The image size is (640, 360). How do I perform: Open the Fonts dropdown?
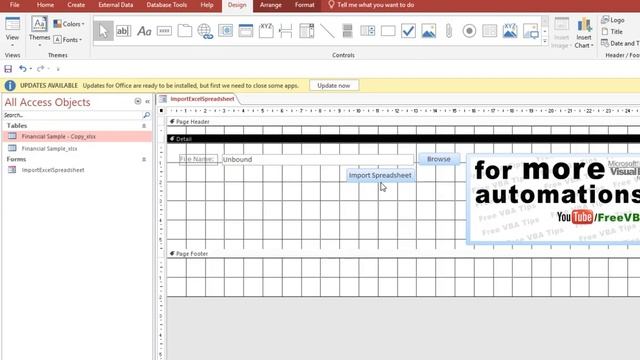(68, 40)
